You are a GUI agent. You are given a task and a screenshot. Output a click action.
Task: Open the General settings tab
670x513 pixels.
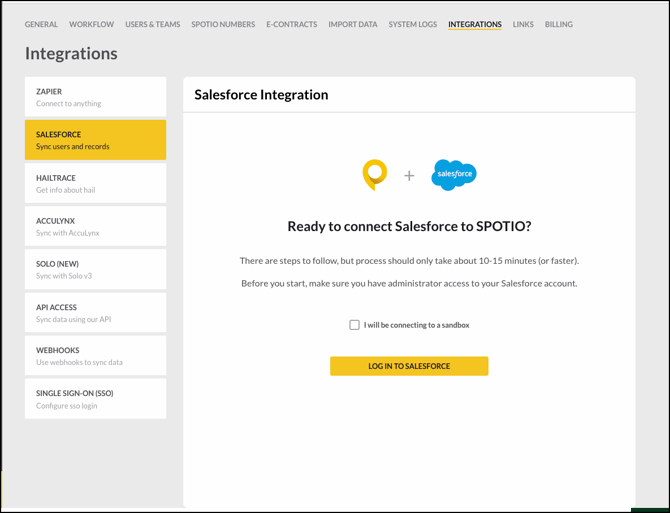[41, 24]
